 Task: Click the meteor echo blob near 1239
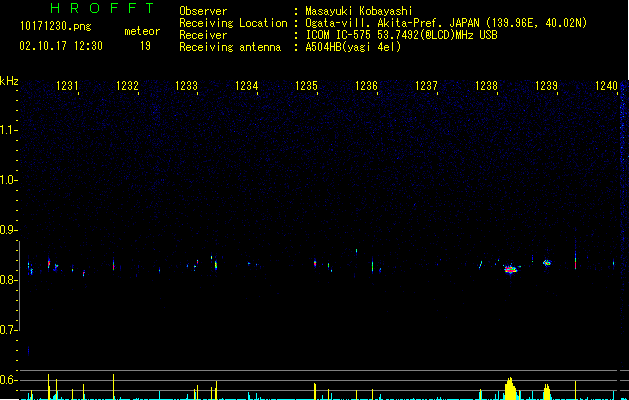(547, 263)
